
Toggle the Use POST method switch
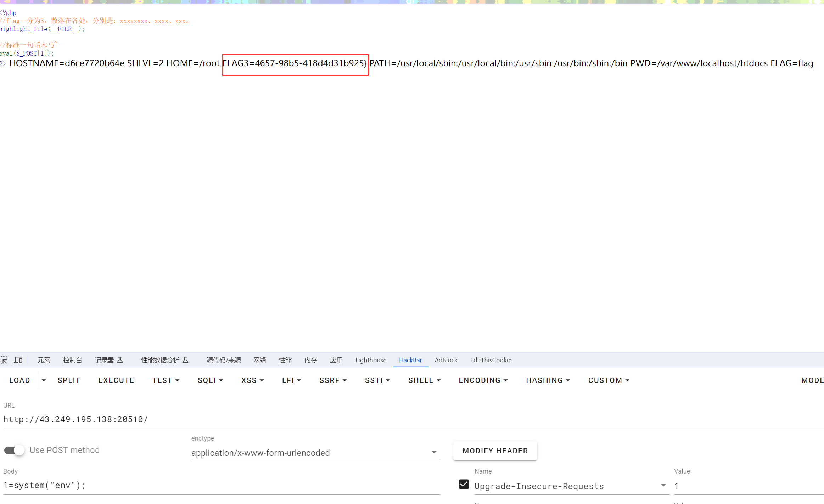15,450
